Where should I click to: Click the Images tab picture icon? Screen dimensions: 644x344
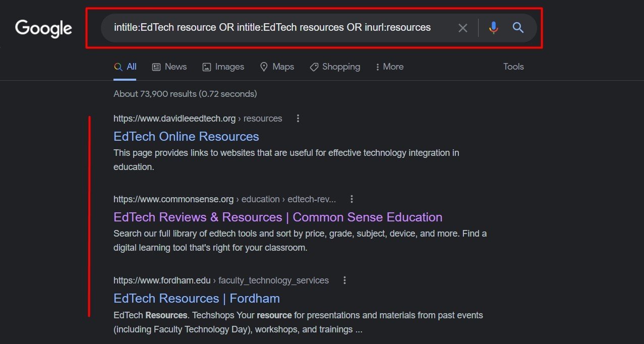click(206, 66)
